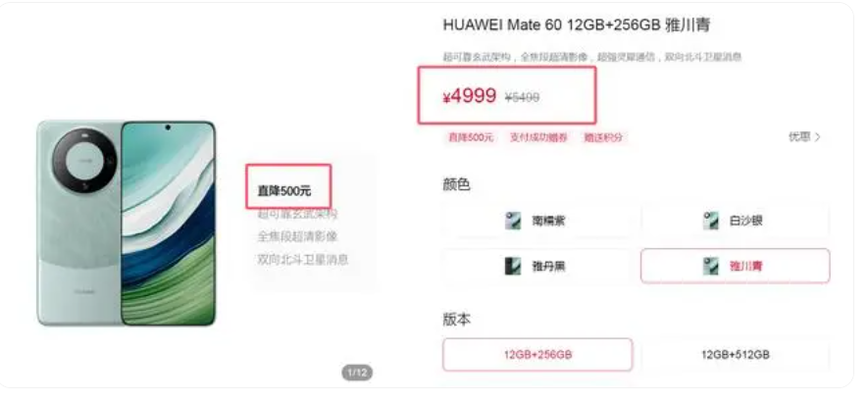
Task: Open the 赠送积分 promotion tag
Action: (603, 138)
